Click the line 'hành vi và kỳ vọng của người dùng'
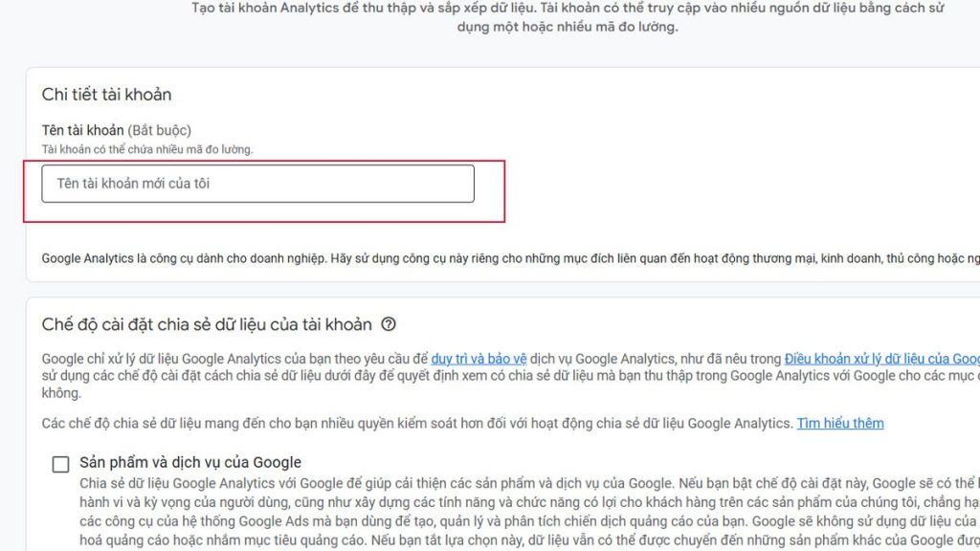 529,502
